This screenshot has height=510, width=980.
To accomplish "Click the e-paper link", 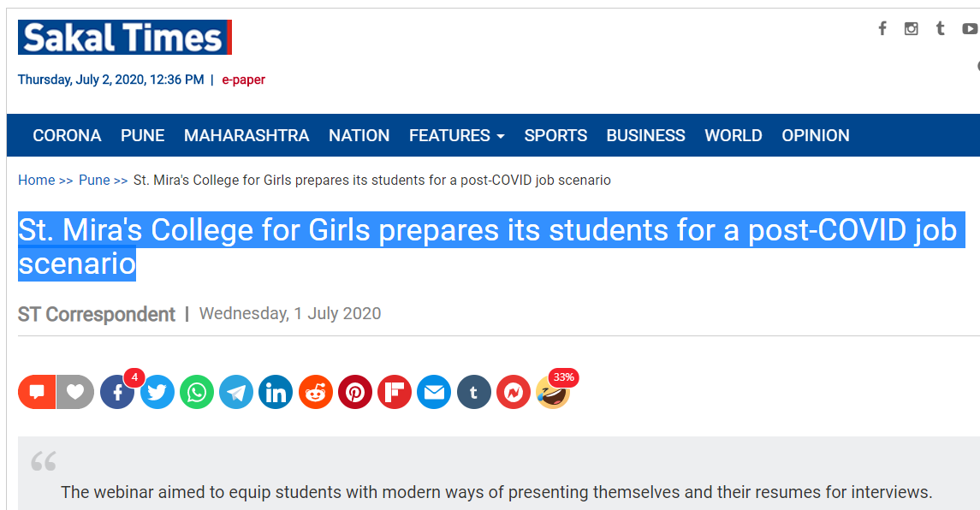I will 244,80.
